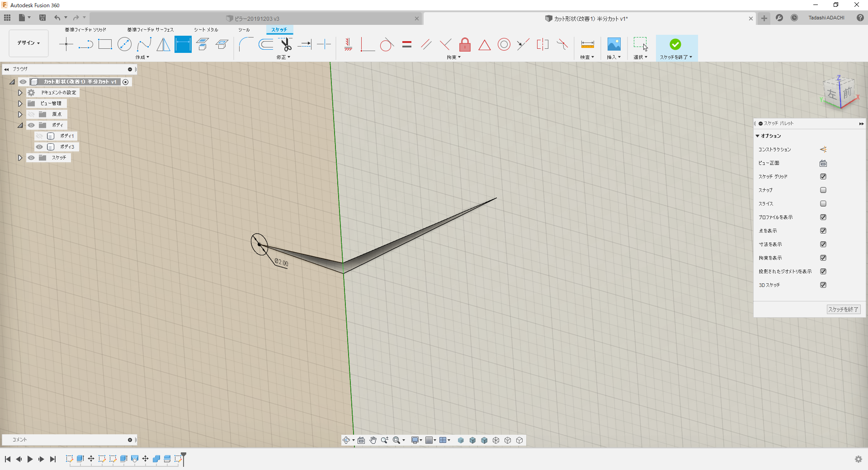Screen dimensions: 868x470
Task: Switch to the 基準フィーチャ ソリッド tab
Action: 85,30
